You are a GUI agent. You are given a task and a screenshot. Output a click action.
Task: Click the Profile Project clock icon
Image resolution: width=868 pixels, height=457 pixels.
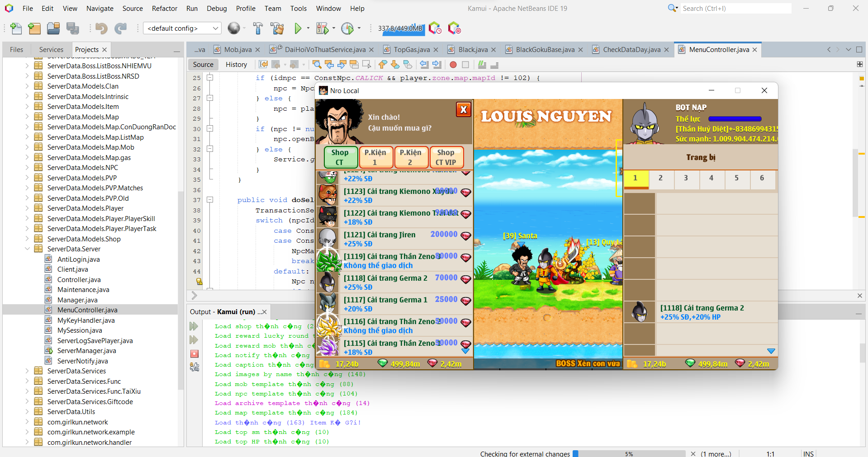coord(347,28)
